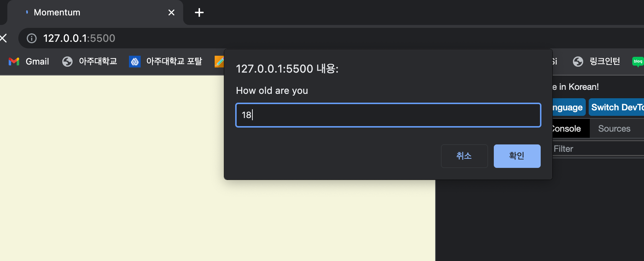Focus the 127.0.0.1:5500 address bar

point(79,38)
